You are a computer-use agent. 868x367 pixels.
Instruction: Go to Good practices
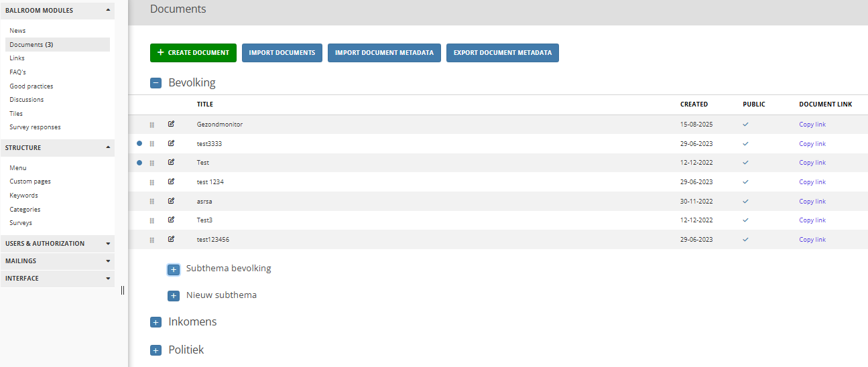click(x=31, y=86)
